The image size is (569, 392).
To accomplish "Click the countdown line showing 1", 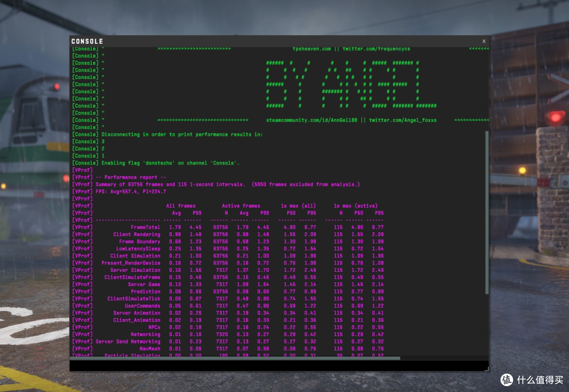I will click(x=103, y=156).
